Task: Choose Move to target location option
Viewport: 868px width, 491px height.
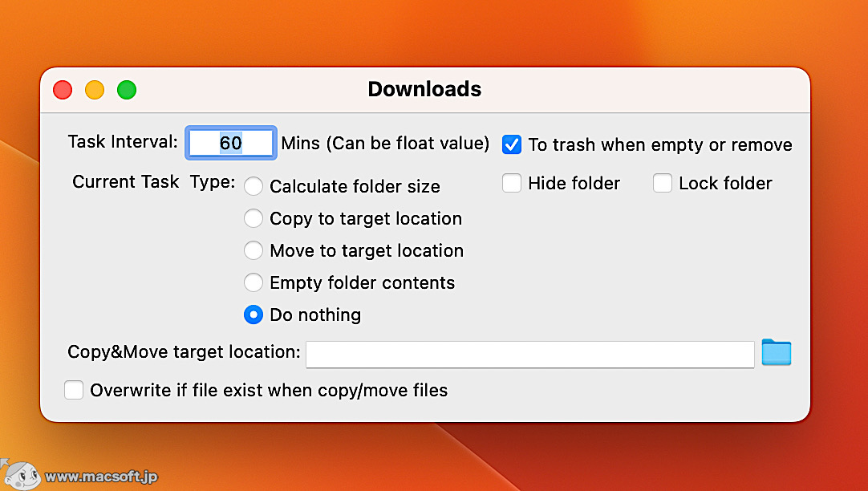Action: click(254, 250)
